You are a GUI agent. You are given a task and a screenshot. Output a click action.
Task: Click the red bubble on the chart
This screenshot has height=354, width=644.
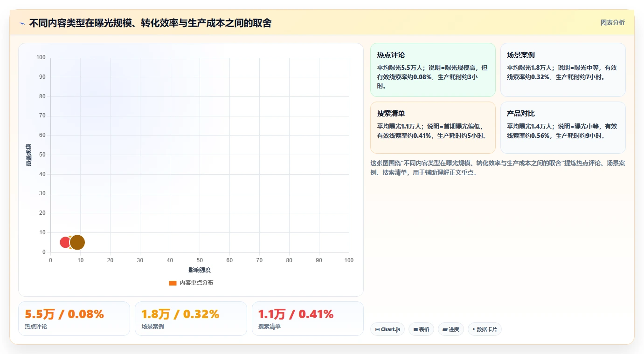coord(65,242)
